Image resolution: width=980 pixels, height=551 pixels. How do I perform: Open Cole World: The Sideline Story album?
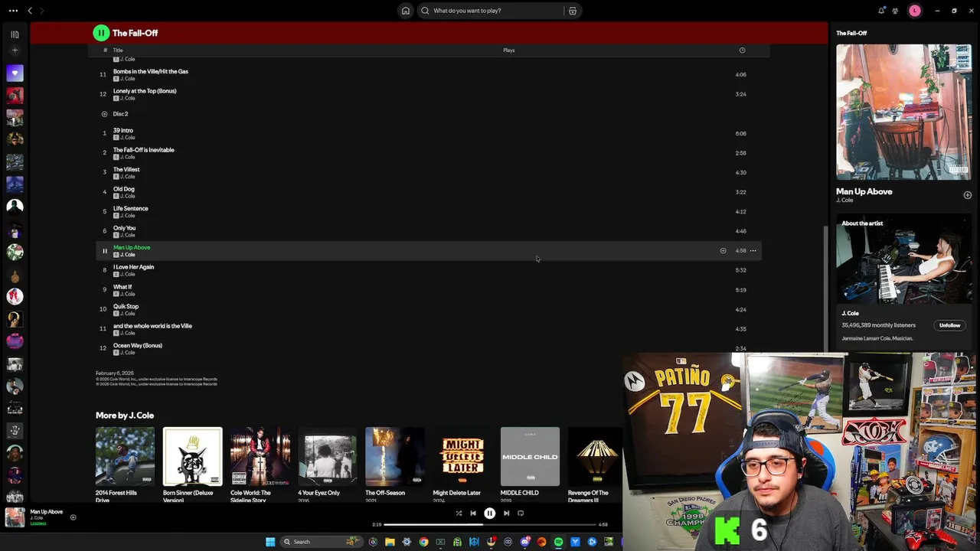coord(260,457)
